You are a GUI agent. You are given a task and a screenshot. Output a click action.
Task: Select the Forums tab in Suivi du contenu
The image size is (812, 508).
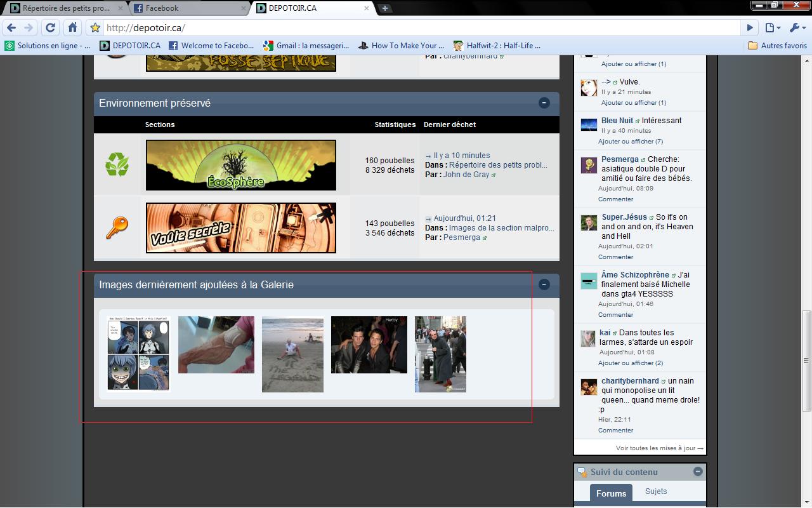tap(612, 493)
